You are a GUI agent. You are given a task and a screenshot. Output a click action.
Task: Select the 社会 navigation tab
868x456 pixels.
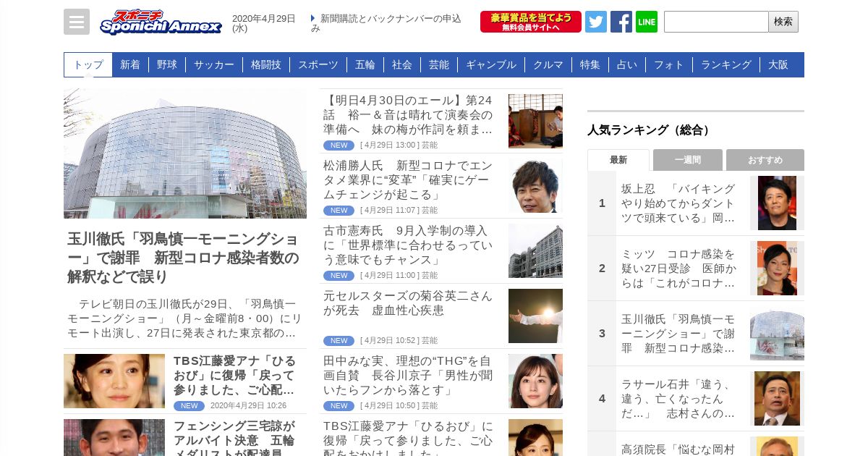[x=402, y=64]
